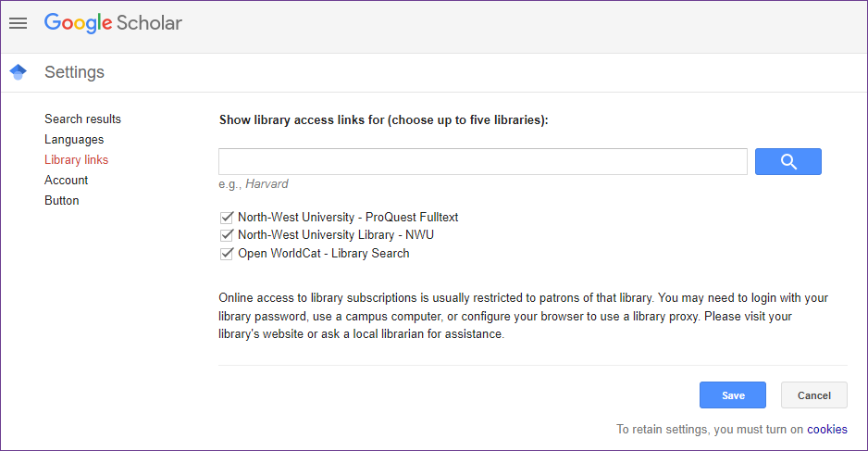
Task: Click the blue magnifier search button
Action: 787,162
